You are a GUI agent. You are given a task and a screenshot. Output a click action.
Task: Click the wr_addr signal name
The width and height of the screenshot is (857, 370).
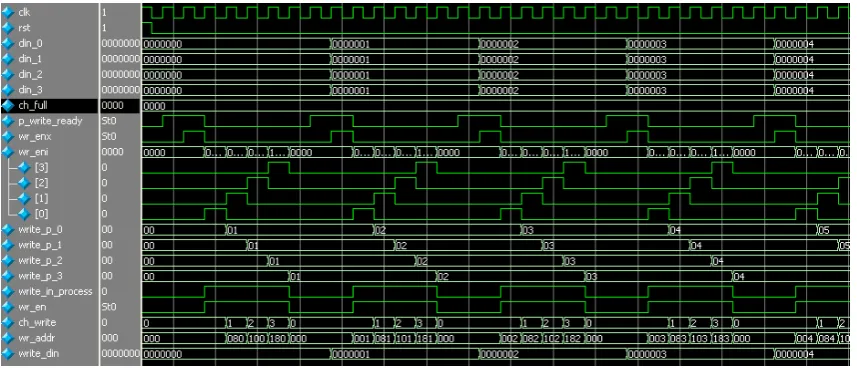[x=36, y=338]
